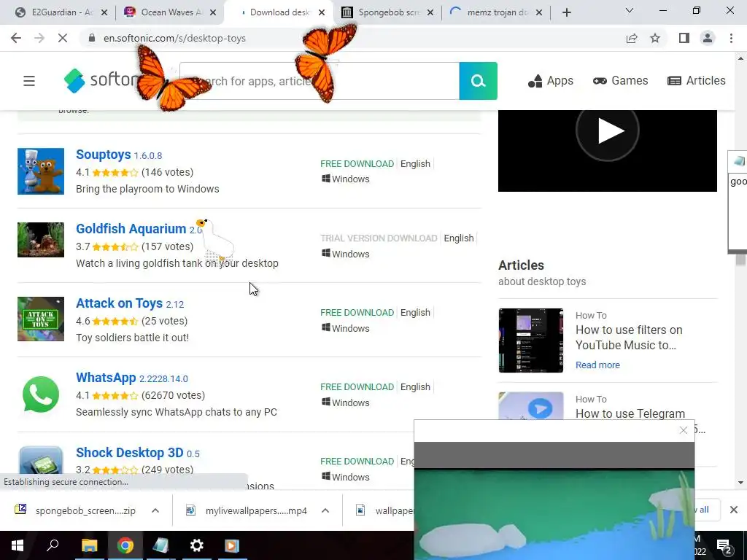This screenshot has width=747, height=560.
Task: Close the floating video popup
Action: pyautogui.click(x=683, y=430)
